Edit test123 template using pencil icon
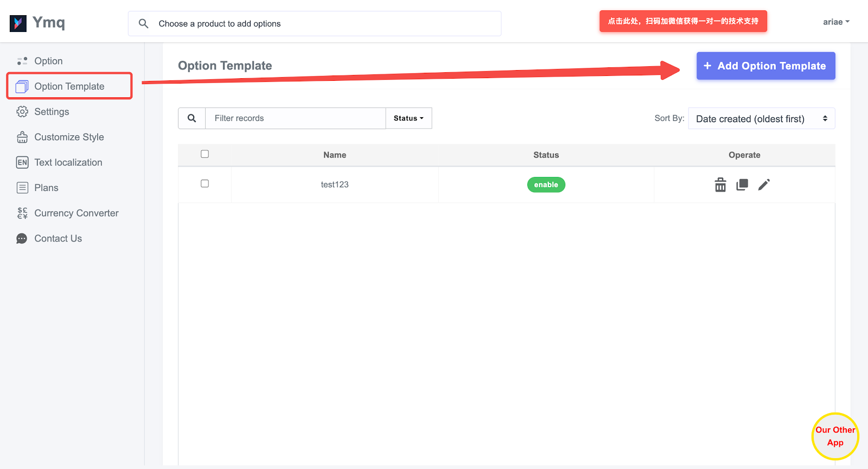Viewport: 868px width, 469px height. coord(764,185)
